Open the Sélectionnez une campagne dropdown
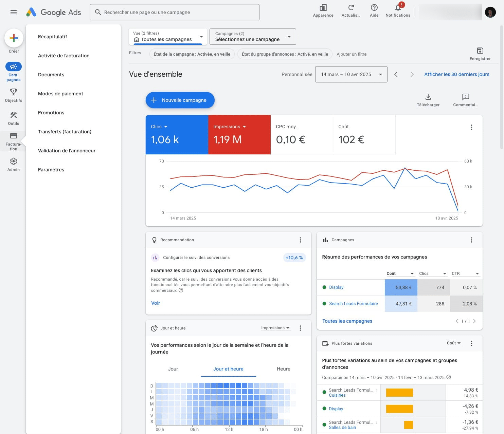504x434 pixels. point(253,37)
